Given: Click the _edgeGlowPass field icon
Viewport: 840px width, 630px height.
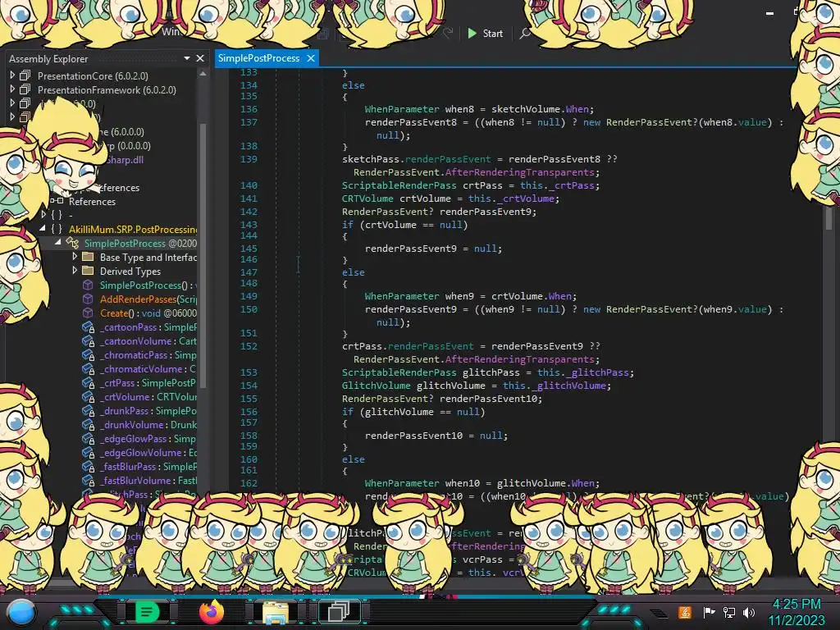Looking at the screenshot, I should 89,438.
